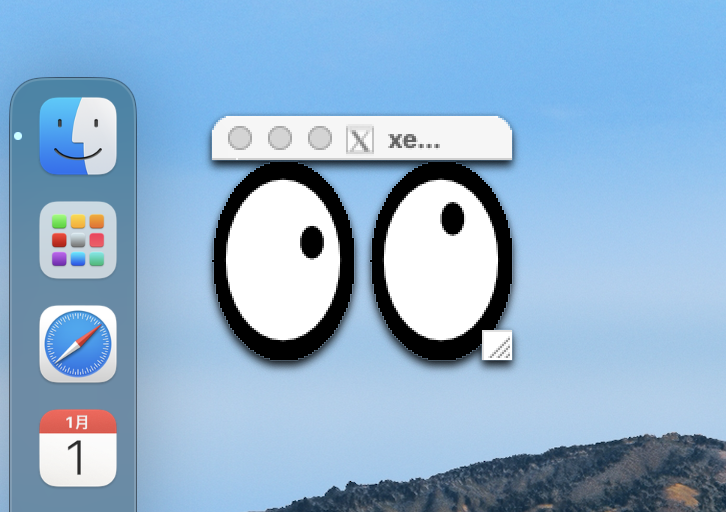Open Calendar from the Dock
Image resolution: width=726 pixels, height=512 pixels.
pyautogui.click(x=78, y=448)
